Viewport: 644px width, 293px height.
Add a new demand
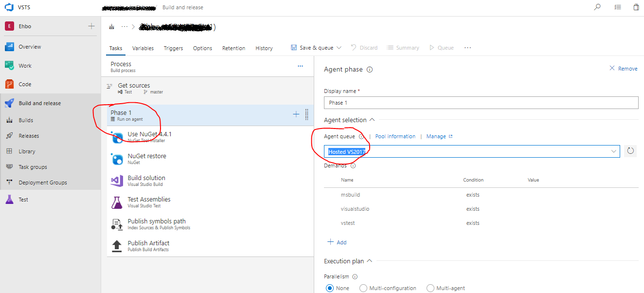pyautogui.click(x=337, y=242)
